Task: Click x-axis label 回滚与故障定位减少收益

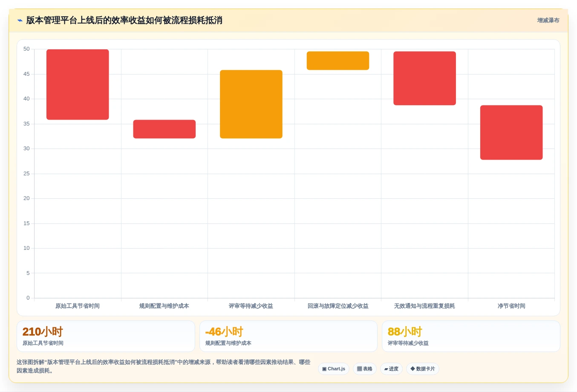Action: click(338, 306)
